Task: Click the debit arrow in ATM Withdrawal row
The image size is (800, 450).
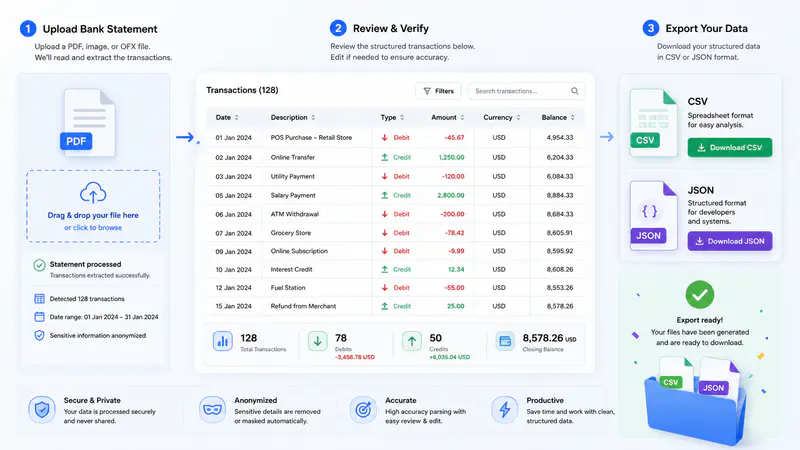Action: coord(385,214)
